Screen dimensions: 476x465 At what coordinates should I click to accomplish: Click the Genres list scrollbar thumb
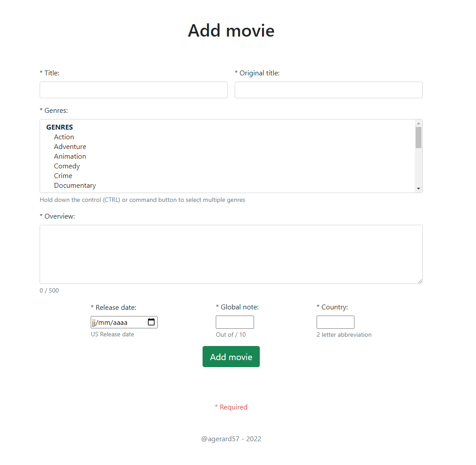tap(419, 138)
